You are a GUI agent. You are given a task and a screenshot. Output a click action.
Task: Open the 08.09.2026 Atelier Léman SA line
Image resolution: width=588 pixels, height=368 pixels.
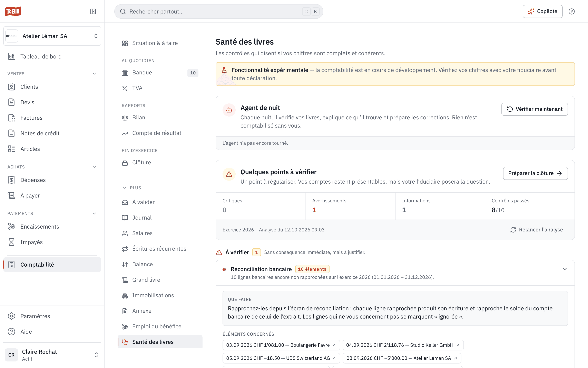402,358
